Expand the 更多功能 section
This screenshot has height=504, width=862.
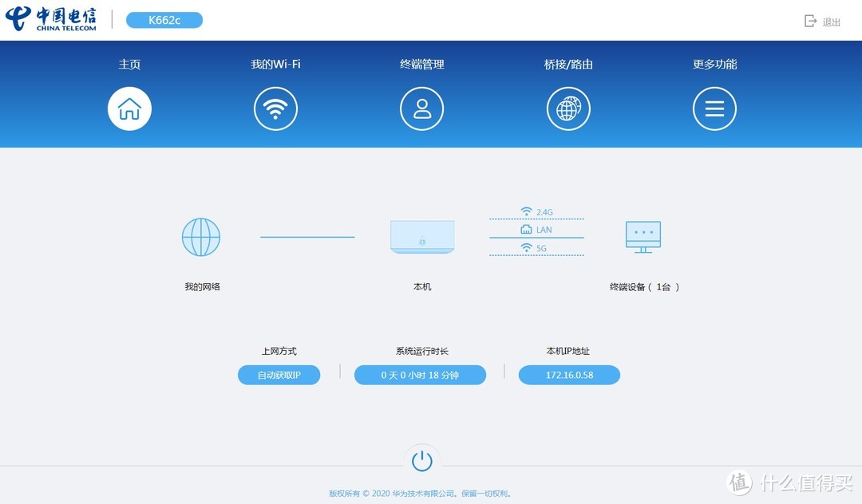click(714, 64)
